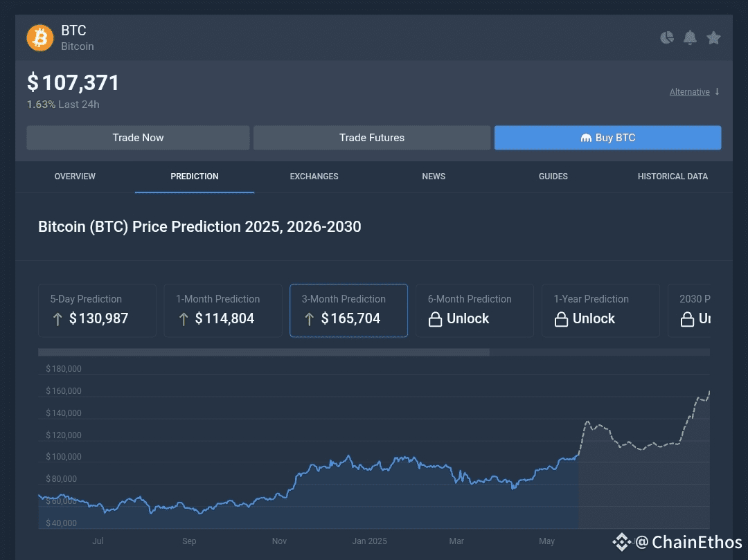Click the $107,371 current price
This screenshot has height=560, width=748.
click(73, 82)
